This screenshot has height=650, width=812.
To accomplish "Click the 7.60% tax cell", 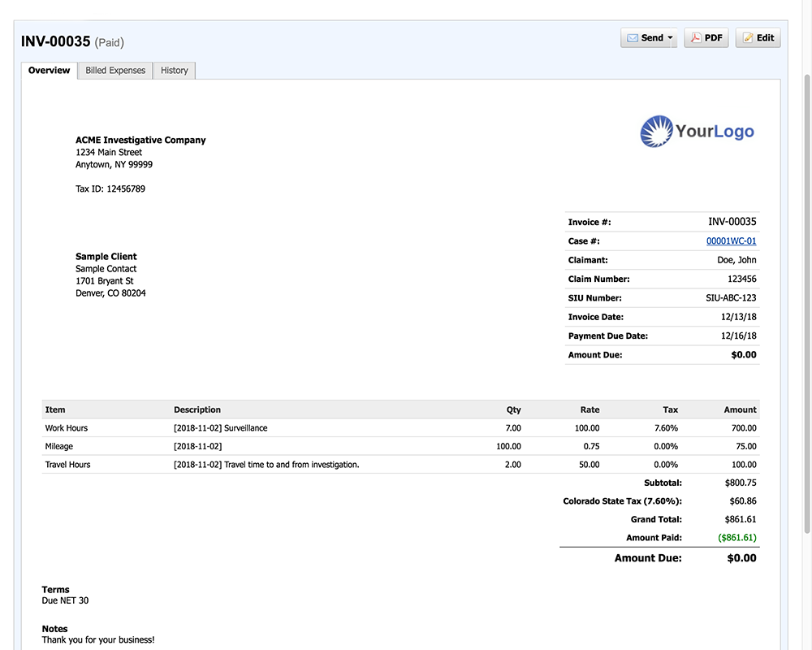I will point(666,428).
